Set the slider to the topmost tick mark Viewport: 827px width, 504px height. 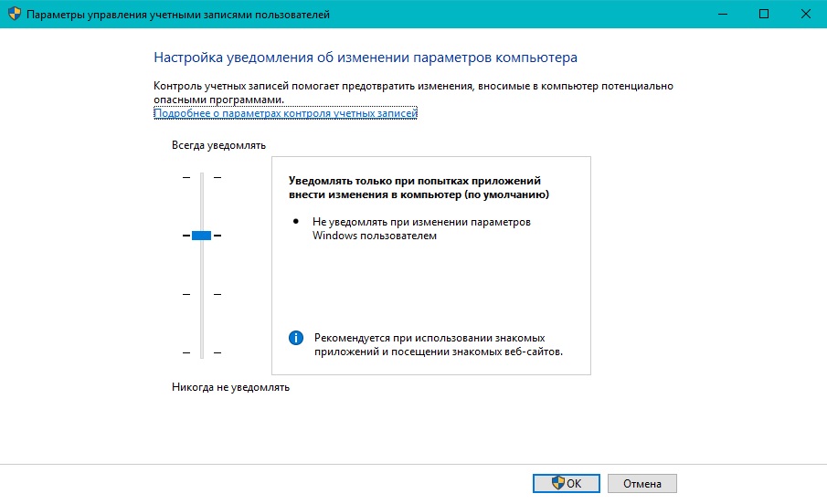(202, 177)
